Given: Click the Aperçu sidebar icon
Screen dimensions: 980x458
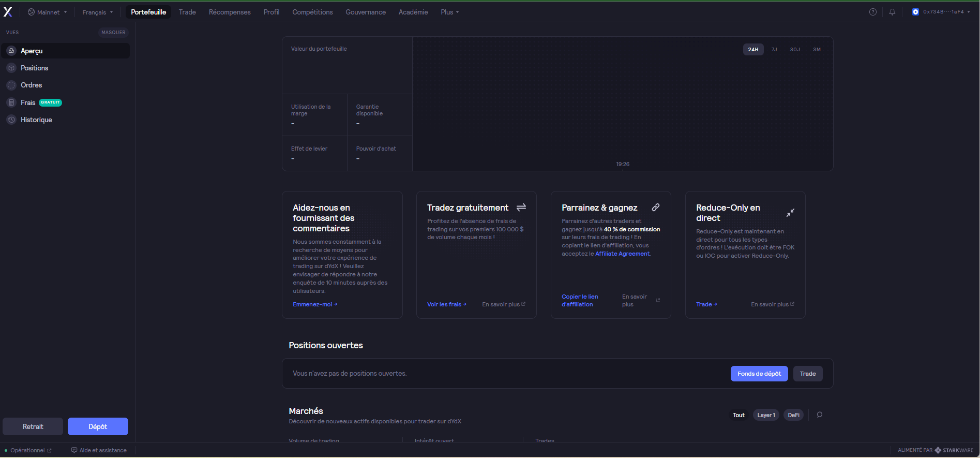Looking at the screenshot, I should click(x=11, y=51).
